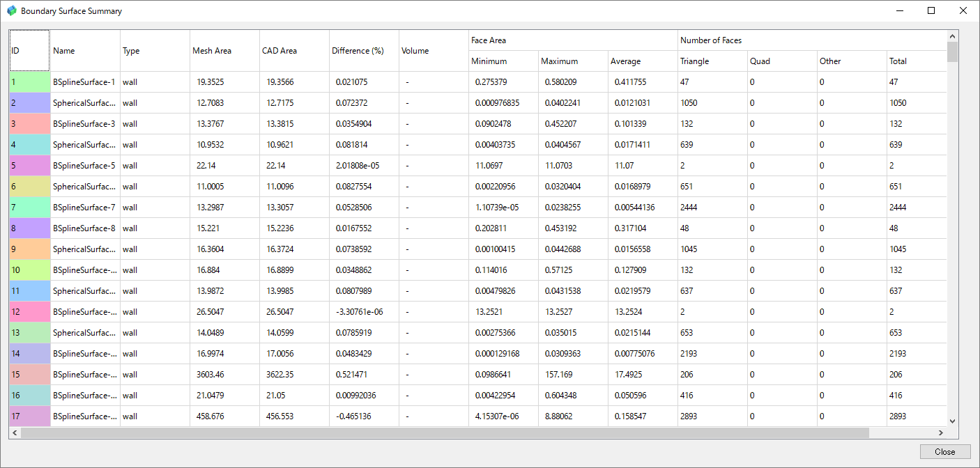Click the mesh area value 21.0479
This screenshot has height=468, width=980.
pyautogui.click(x=210, y=396)
